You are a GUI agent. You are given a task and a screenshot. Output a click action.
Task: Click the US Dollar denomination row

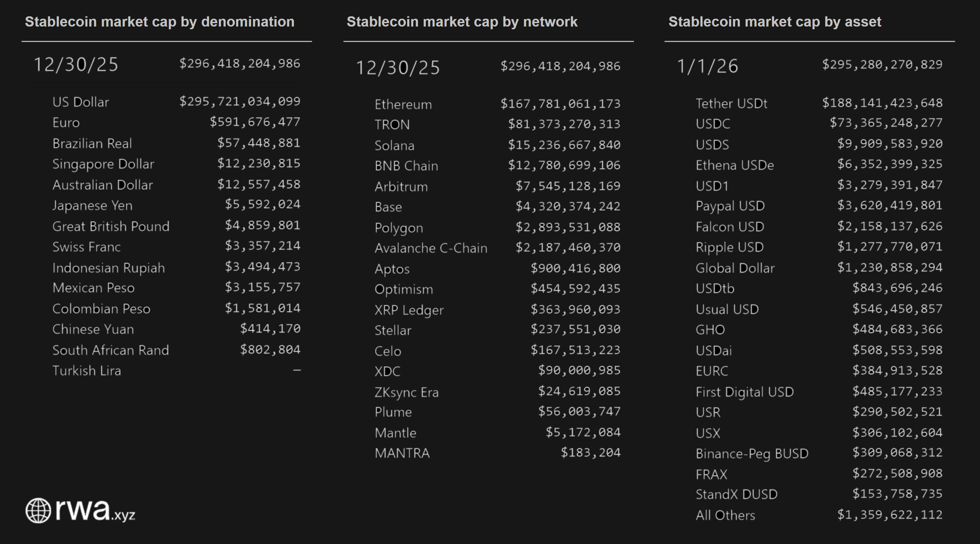tap(81, 102)
